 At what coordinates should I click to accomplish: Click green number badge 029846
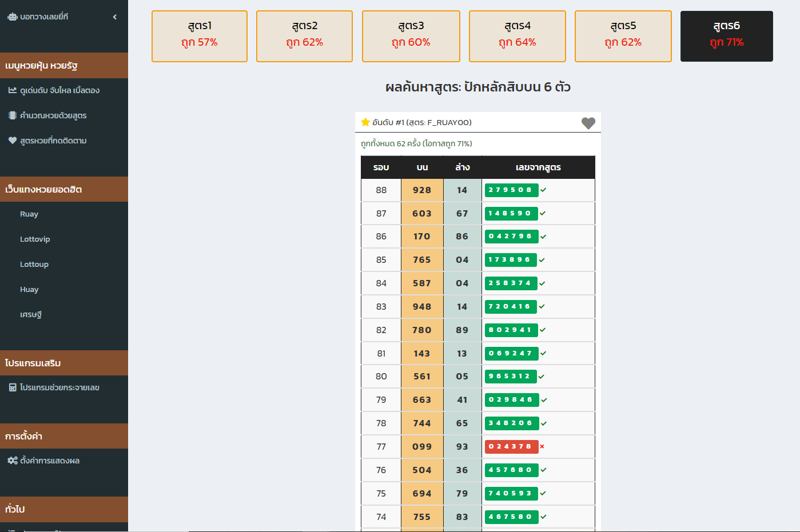[x=512, y=400]
